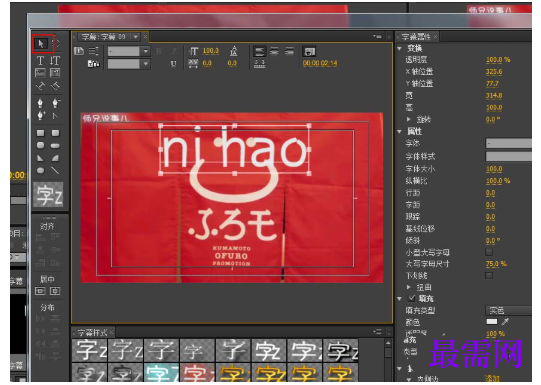Toggle Bold text formatting
Viewport: 541px width, 385px height.
click(x=159, y=51)
